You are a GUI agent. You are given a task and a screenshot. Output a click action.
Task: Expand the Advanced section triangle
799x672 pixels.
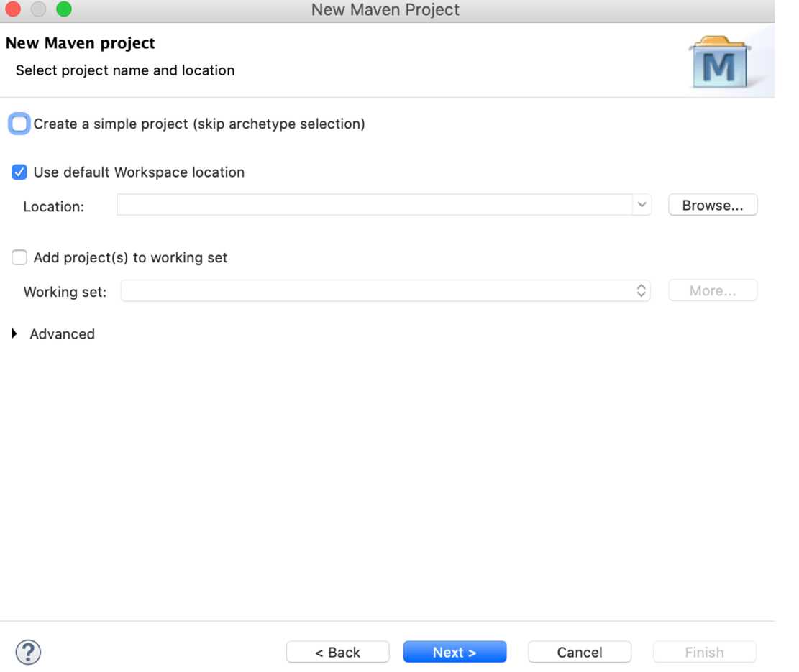pos(14,333)
